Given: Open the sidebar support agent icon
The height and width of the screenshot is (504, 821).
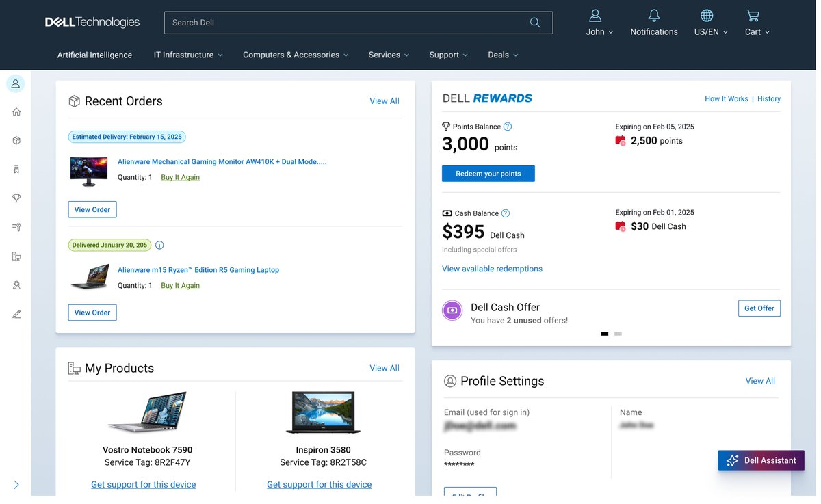Looking at the screenshot, I should pyautogui.click(x=16, y=285).
